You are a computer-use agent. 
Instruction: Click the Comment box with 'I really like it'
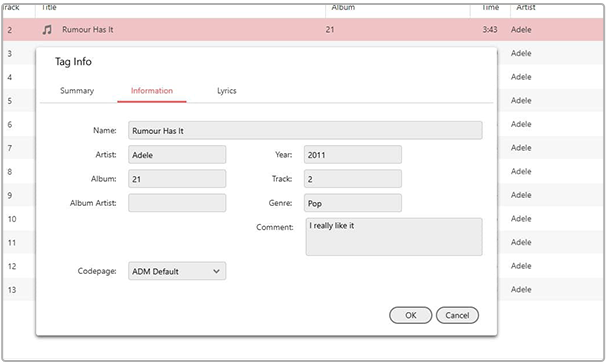tap(394, 237)
